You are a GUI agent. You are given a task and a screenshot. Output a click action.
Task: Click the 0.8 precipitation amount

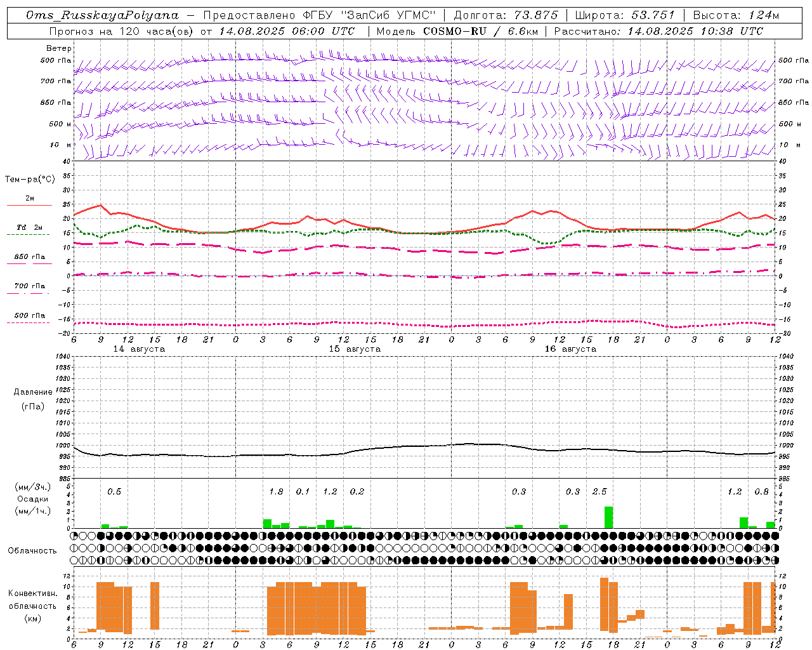coord(762,491)
